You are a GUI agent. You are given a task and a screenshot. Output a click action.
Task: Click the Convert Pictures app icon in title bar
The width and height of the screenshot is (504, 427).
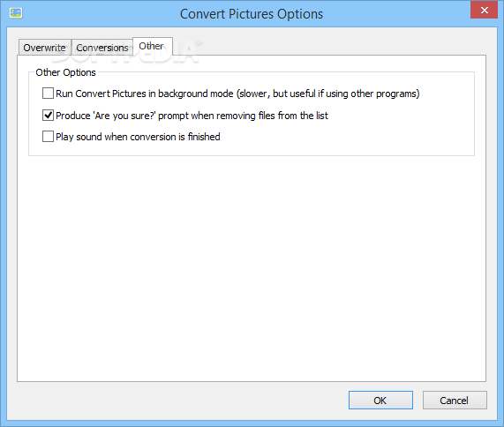[16, 13]
